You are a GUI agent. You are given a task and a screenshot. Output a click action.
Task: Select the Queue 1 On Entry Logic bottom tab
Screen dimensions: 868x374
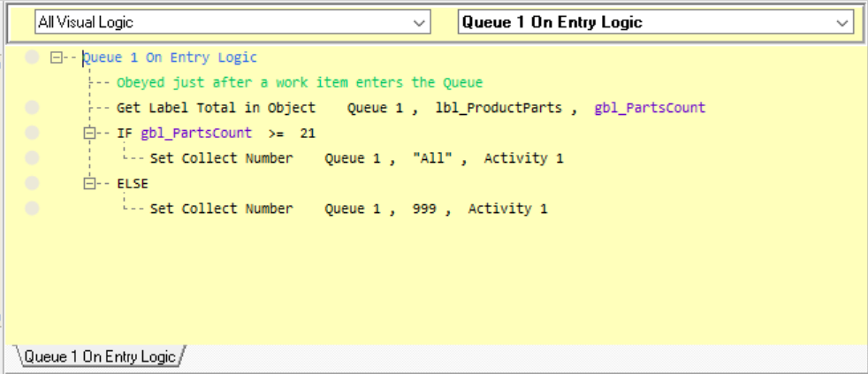click(100, 356)
